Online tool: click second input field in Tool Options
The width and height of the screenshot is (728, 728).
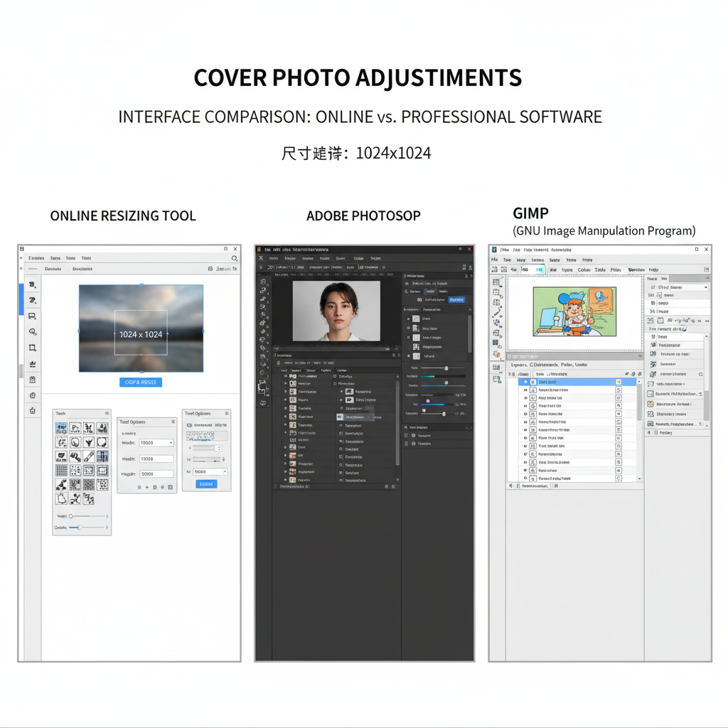point(156,459)
